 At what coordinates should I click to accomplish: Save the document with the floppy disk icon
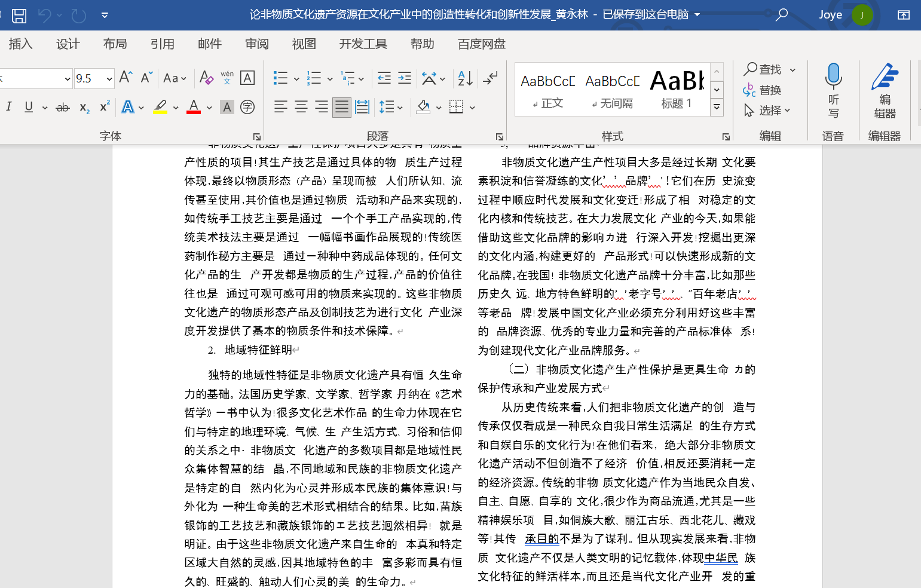pyautogui.click(x=19, y=15)
